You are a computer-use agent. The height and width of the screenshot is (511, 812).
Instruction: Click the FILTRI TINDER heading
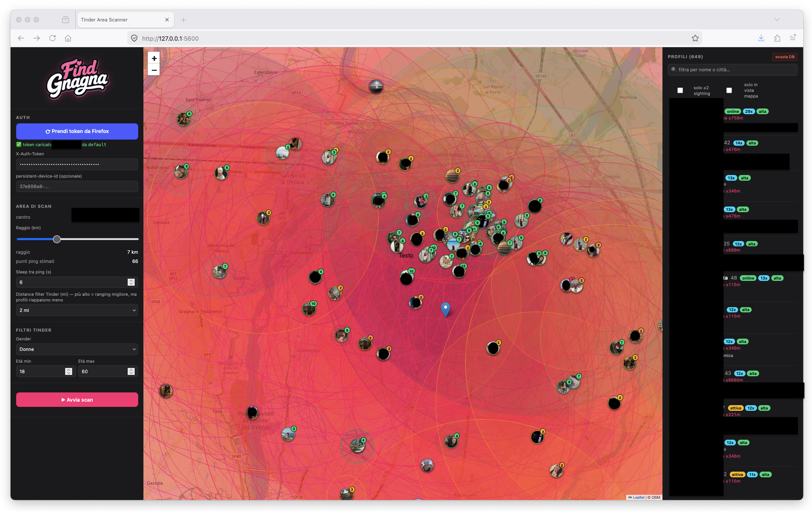pyautogui.click(x=34, y=330)
